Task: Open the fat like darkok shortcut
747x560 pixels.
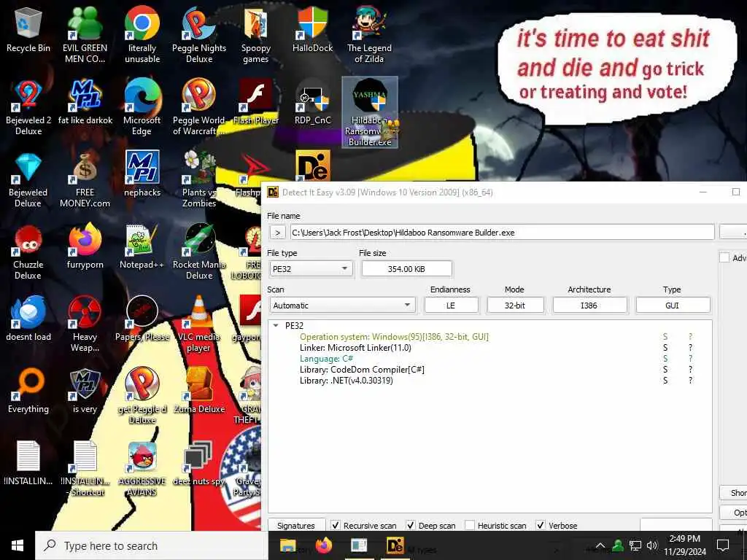Action: [x=85, y=102]
